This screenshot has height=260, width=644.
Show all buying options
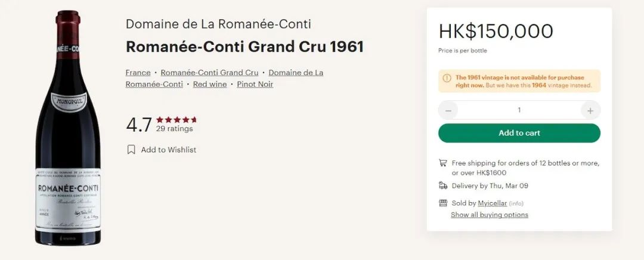pyautogui.click(x=489, y=215)
